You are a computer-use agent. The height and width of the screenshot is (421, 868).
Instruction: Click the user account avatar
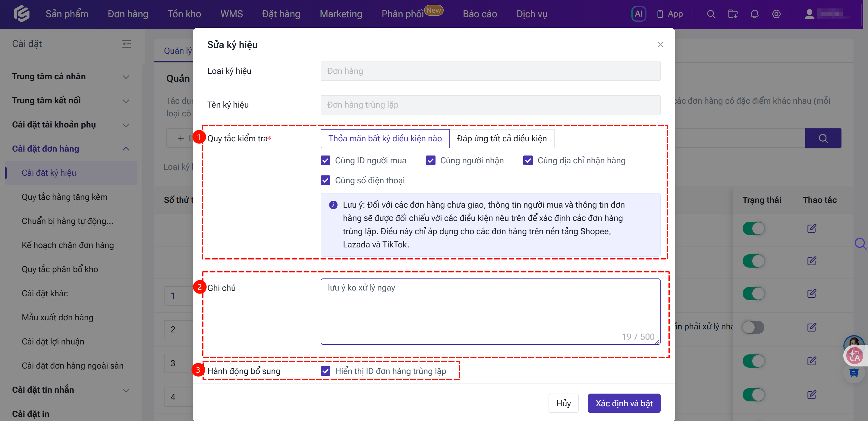coord(809,14)
